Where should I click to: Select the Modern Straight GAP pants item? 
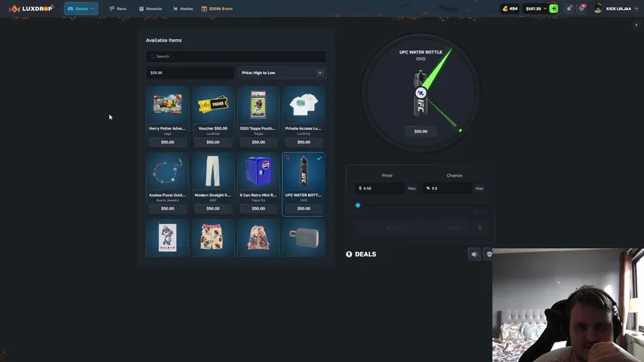[x=213, y=184]
